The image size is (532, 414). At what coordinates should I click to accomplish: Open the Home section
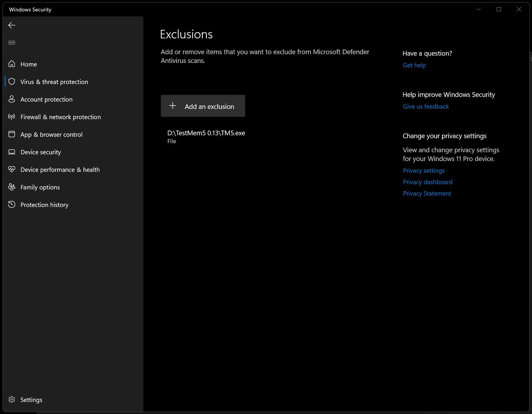click(x=73, y=64)
